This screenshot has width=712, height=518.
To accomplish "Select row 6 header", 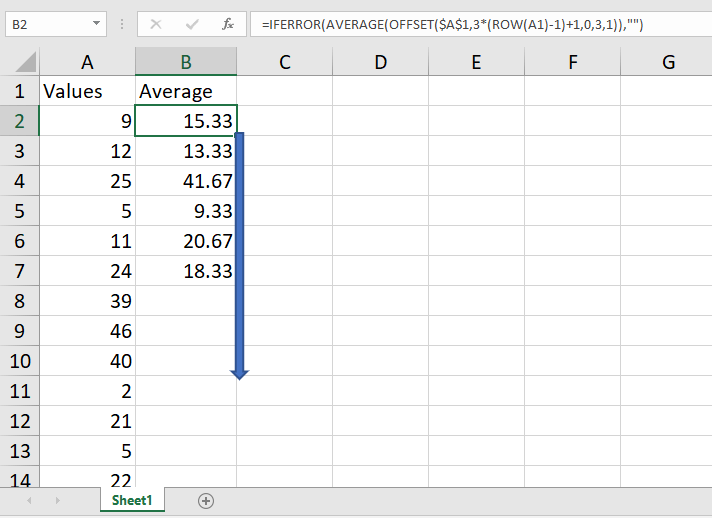I will point(20,241).
